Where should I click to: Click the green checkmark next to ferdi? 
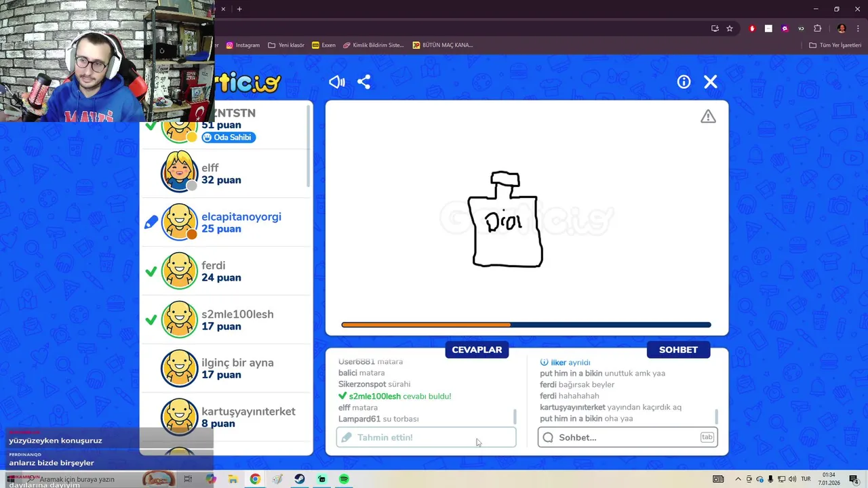point(151,271)
